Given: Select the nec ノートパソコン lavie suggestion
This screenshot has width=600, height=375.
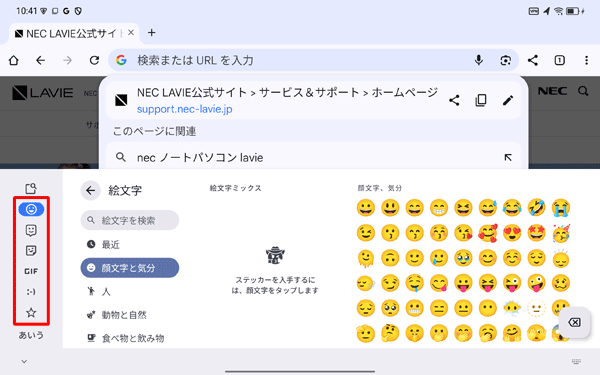Looking at the screenshot, I should [313, 157].
